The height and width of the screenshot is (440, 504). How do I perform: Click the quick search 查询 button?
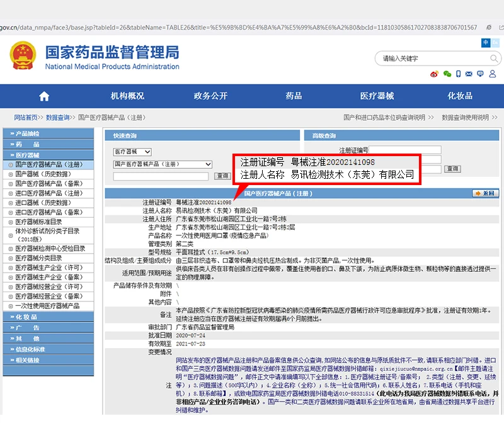(222, 176)
